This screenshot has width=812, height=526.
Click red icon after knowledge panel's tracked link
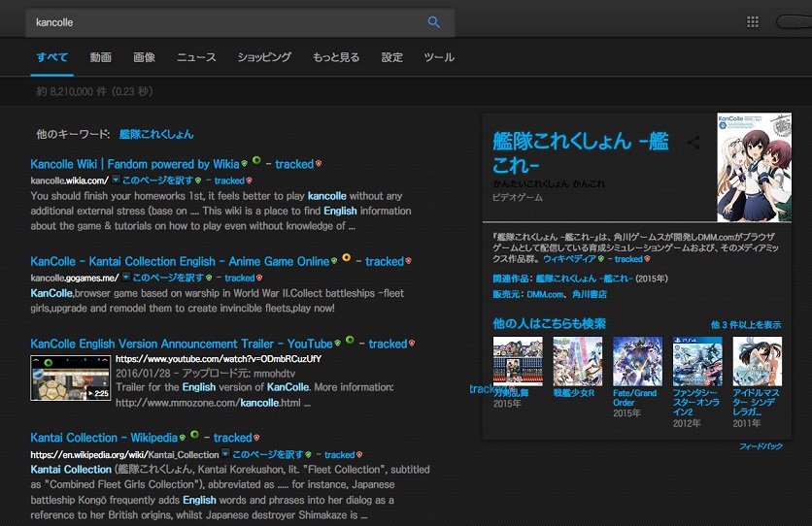click(647, 259)
